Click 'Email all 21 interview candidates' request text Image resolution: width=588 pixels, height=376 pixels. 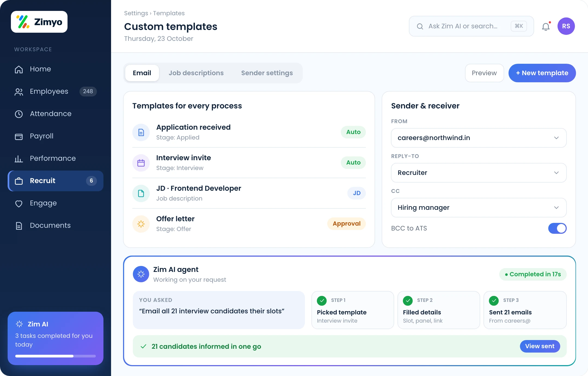tap(212, 311)
